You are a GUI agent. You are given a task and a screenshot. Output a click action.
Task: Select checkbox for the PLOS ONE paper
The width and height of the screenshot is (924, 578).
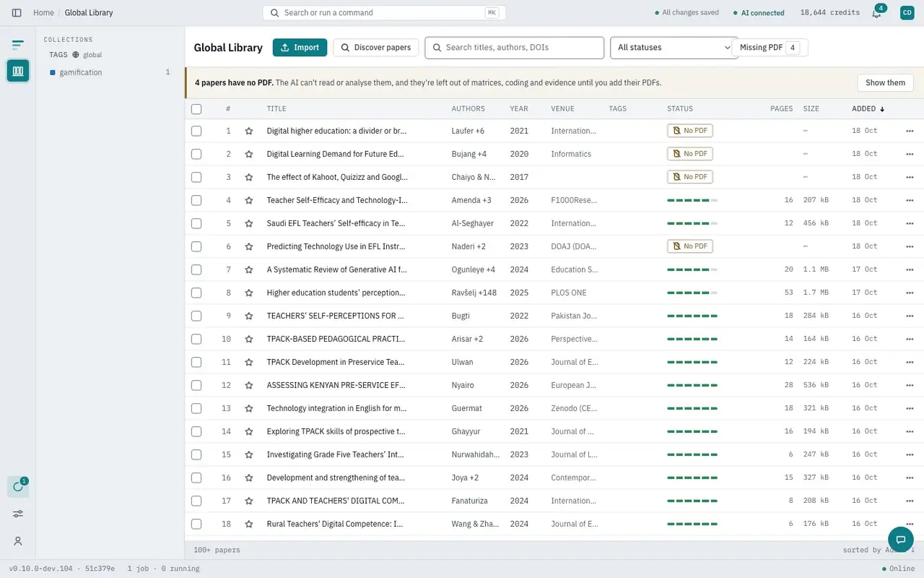click(196, 293)
